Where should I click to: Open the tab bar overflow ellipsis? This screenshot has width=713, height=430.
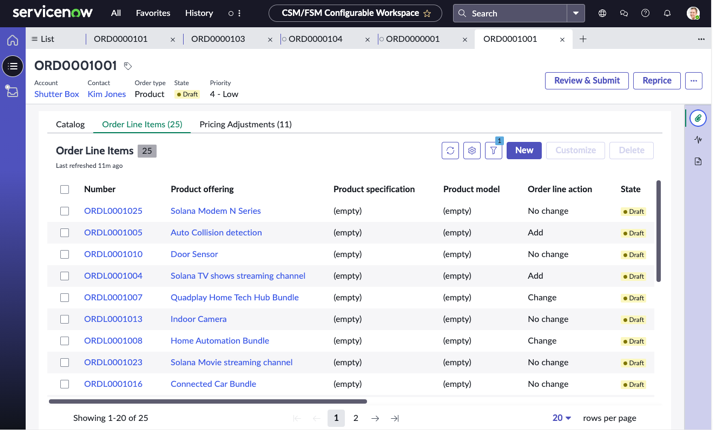[701, 39]
